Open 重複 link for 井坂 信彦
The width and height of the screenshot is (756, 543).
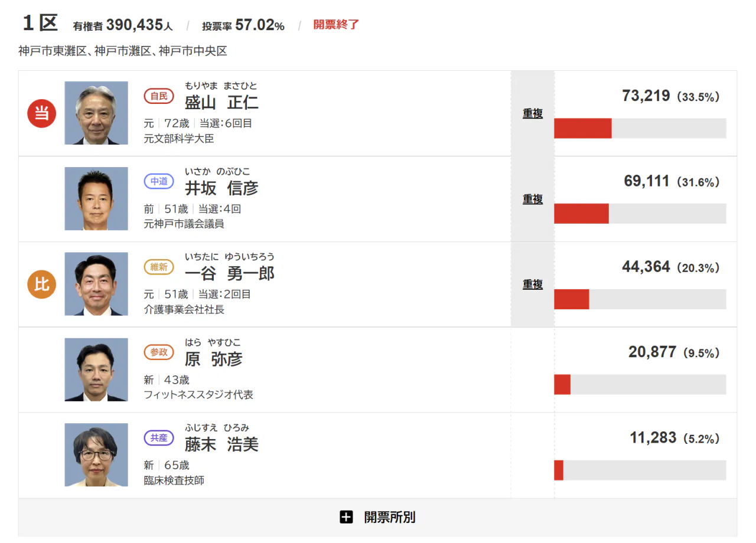(532, 199)
